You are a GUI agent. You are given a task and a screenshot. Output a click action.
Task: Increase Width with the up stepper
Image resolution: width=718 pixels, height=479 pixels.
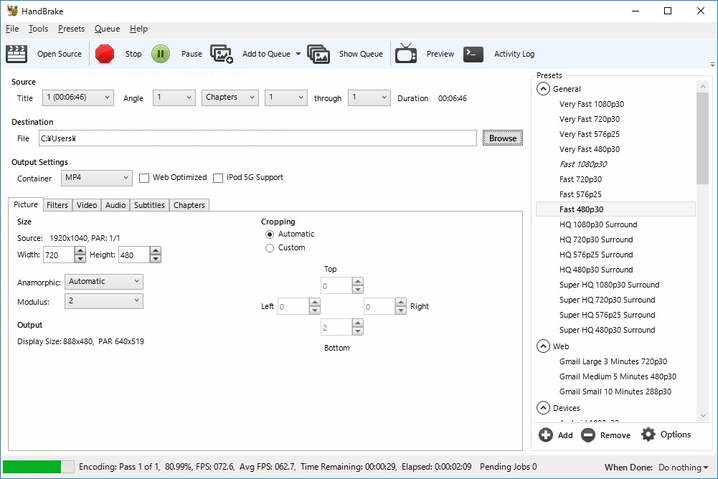click(80, 251)
